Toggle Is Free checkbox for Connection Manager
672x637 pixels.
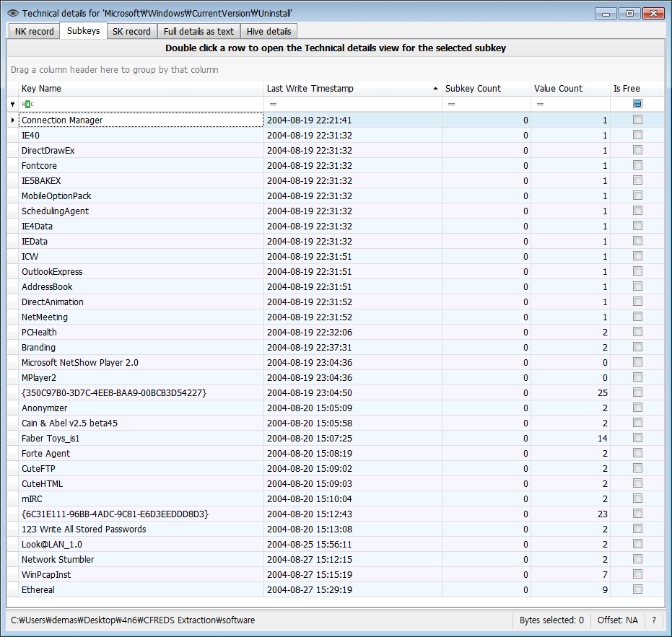638,120
